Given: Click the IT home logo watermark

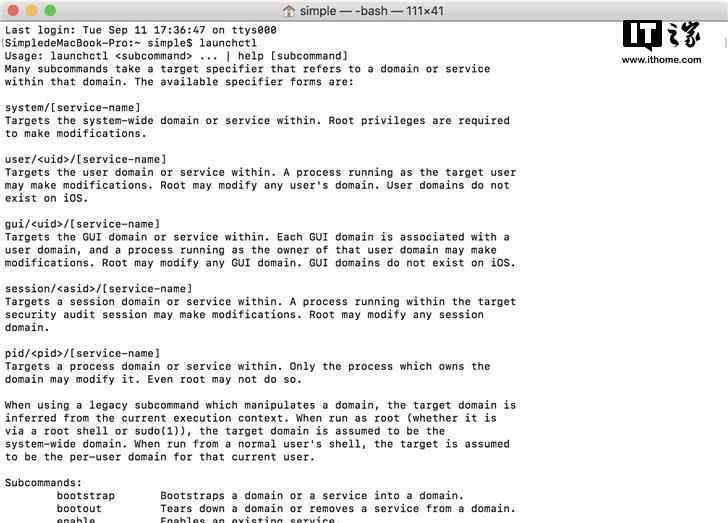Looking at the screenshot, I should coord(662,35).
